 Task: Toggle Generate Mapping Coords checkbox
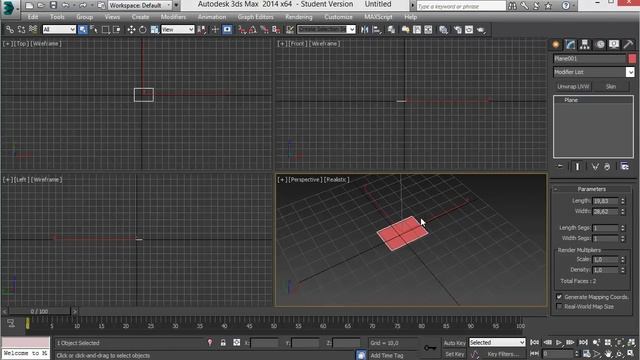point(559,297)
